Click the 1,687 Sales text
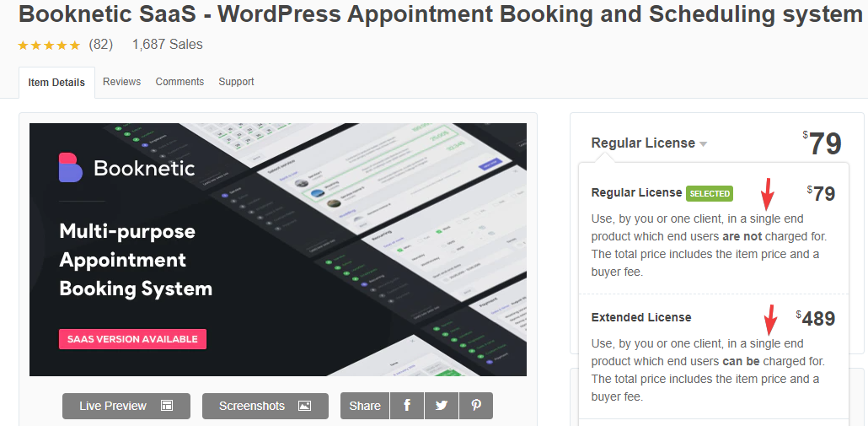Screen dimensions: 868x426 [167, 45]
